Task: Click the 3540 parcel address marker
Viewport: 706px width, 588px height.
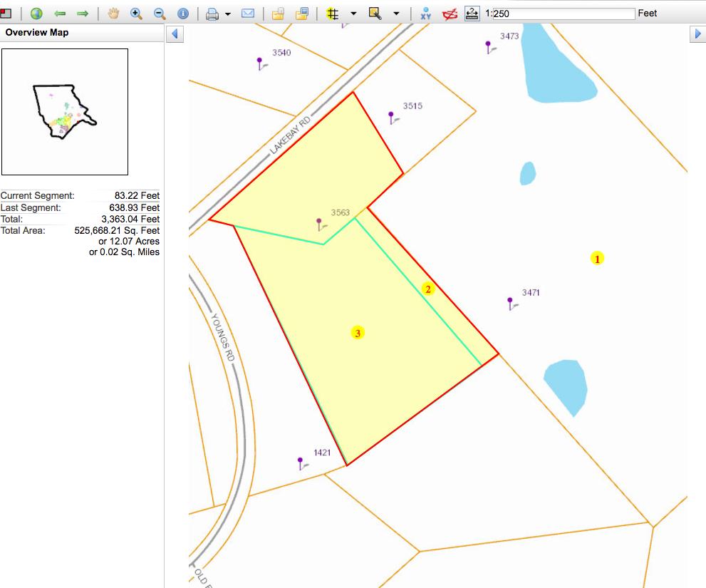Action: point(261,63)
